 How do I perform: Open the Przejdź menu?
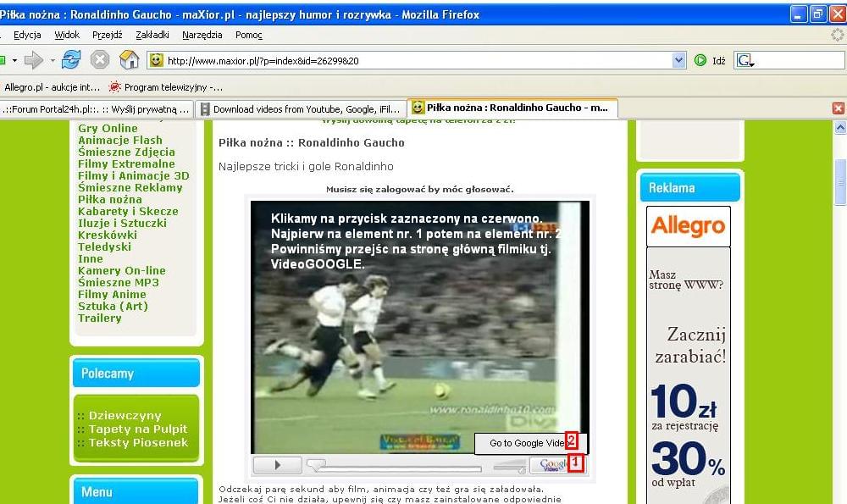pyautogui.click(x=108, y=35)
